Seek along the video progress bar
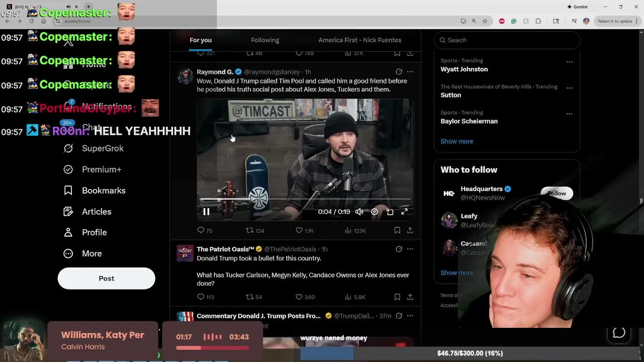 [305, 200]
